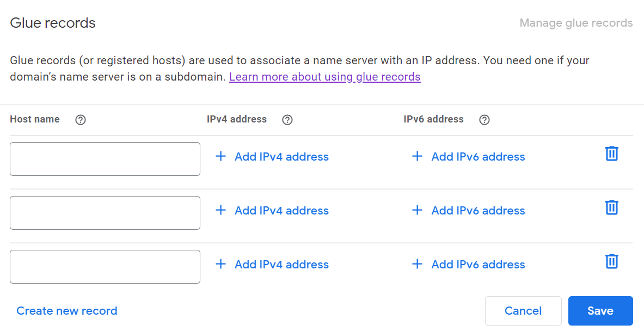This screenshot has width=644, height=331.
Task: Click Create new record
Action: (x=67, y=311)
